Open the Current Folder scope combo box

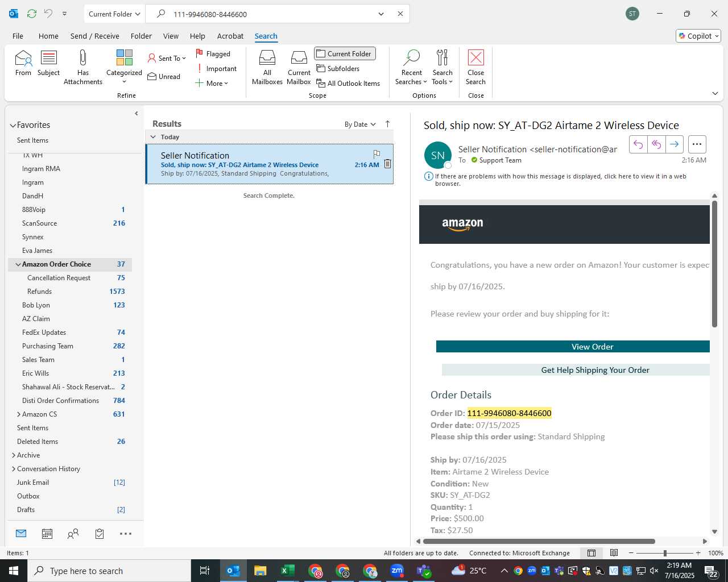(114, 14)
